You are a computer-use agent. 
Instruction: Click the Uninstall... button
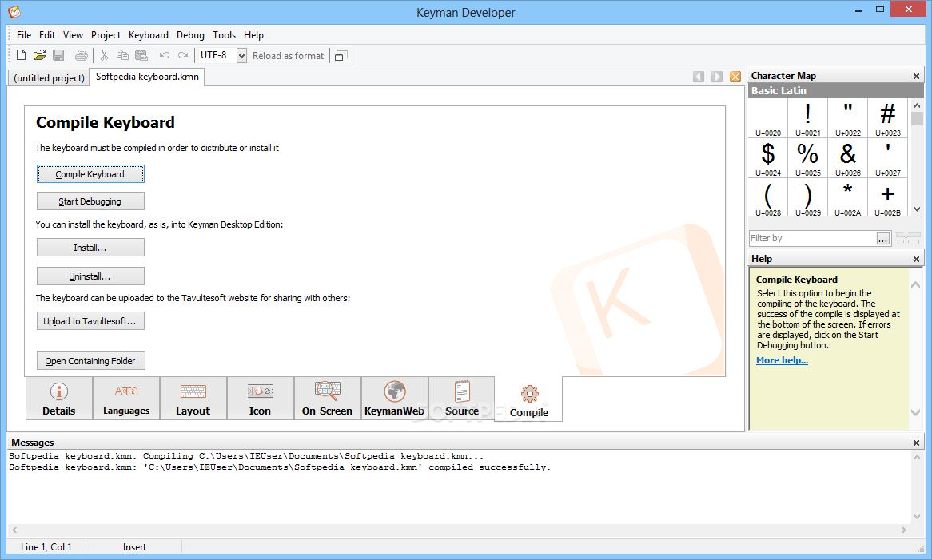[x=90, y=276]
